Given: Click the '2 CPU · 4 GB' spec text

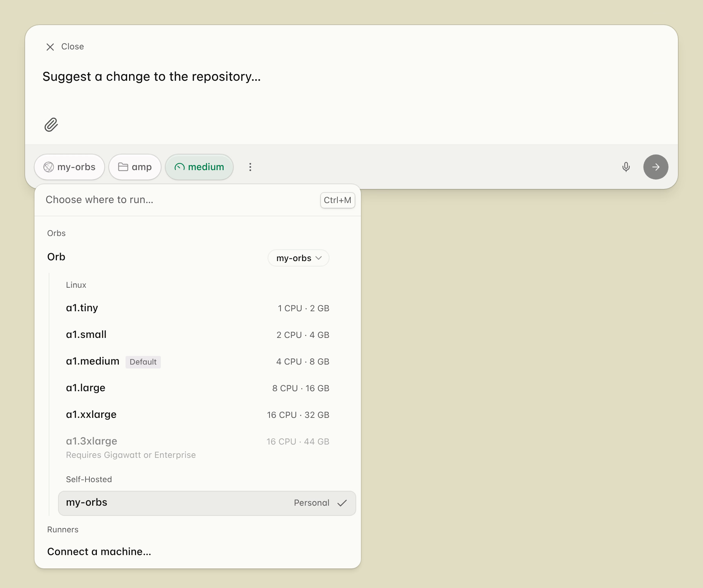Looking at the screenshot, I should tap(303, 335).
